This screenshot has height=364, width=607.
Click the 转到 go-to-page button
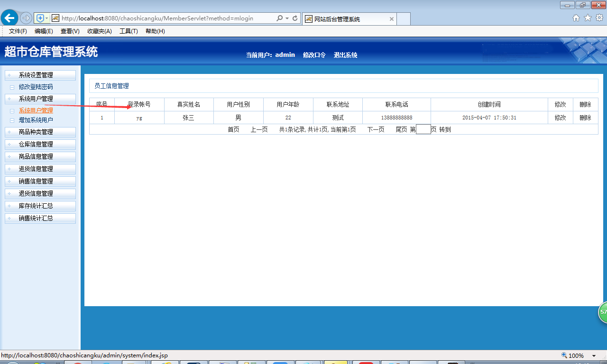tap(445, 129)
